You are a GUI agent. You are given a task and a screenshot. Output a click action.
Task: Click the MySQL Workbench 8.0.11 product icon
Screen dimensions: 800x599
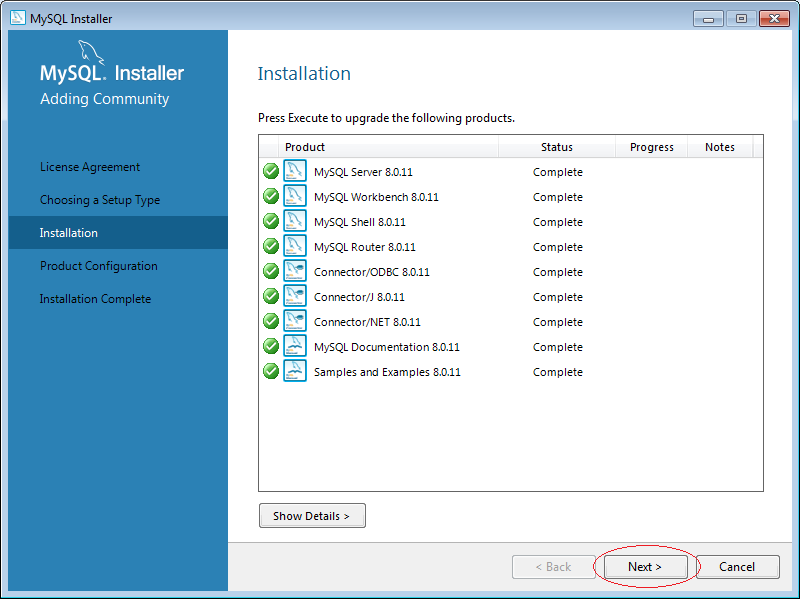295,196
